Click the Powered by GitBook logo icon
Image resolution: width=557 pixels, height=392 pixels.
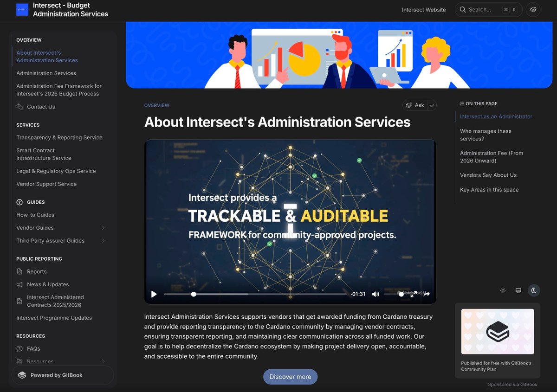22,375
